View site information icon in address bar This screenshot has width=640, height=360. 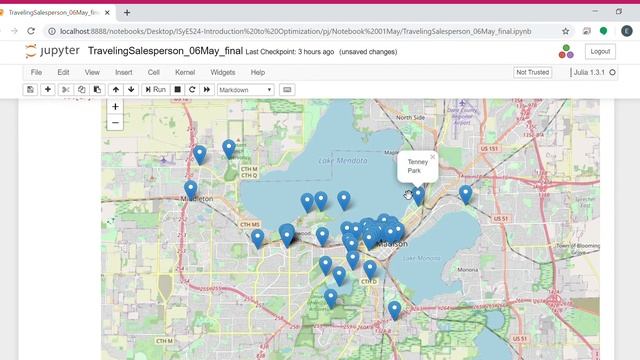(52, 31)
